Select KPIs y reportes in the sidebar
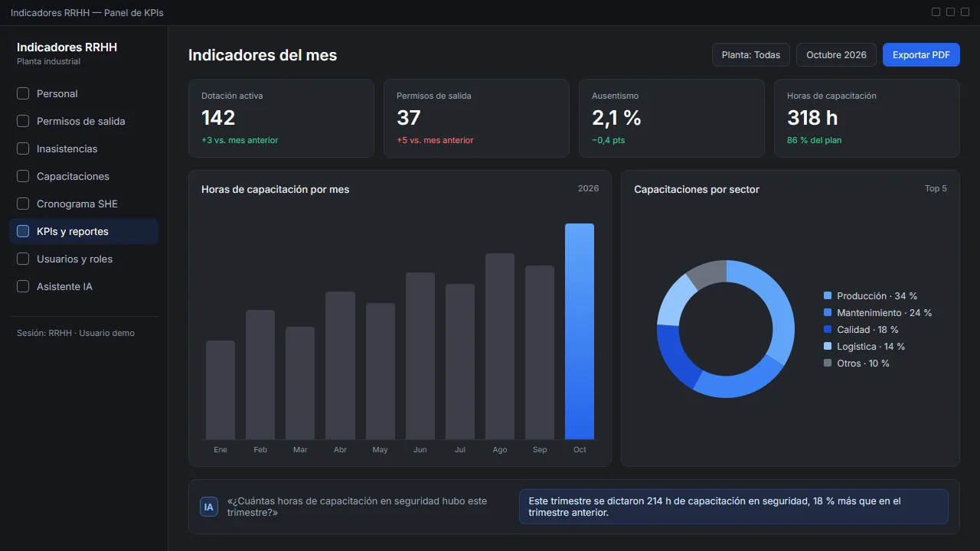The width and height of the screenshot is (980, 551). pos(83,231)
